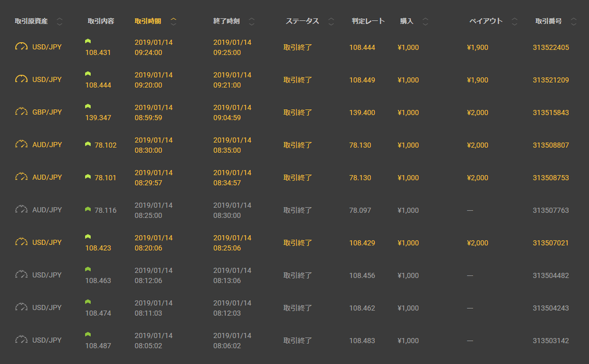Select trade number 313504482
Image resolution: width=589 pixels, height=364 pixels.
pos(550,275)
